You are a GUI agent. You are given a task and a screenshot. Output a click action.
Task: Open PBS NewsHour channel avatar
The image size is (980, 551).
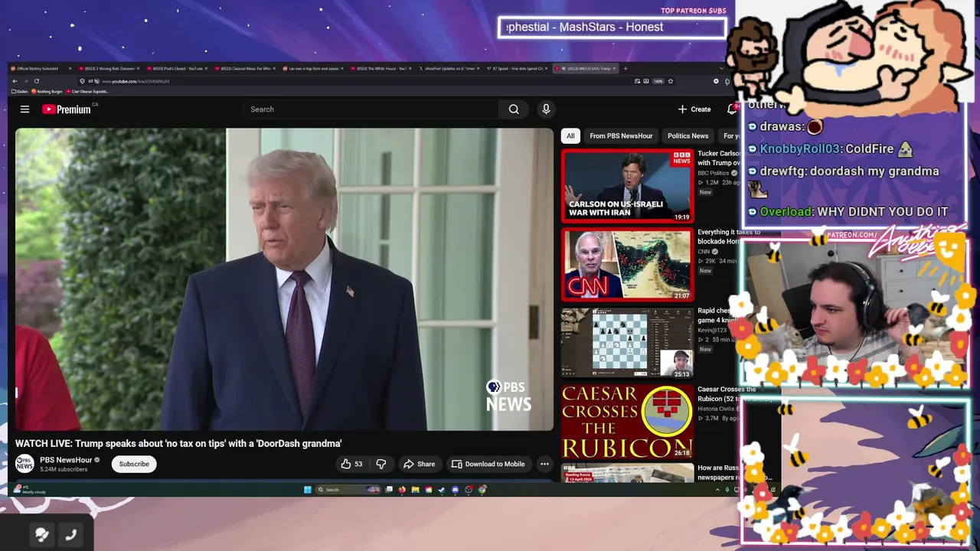tap(25, 464)
